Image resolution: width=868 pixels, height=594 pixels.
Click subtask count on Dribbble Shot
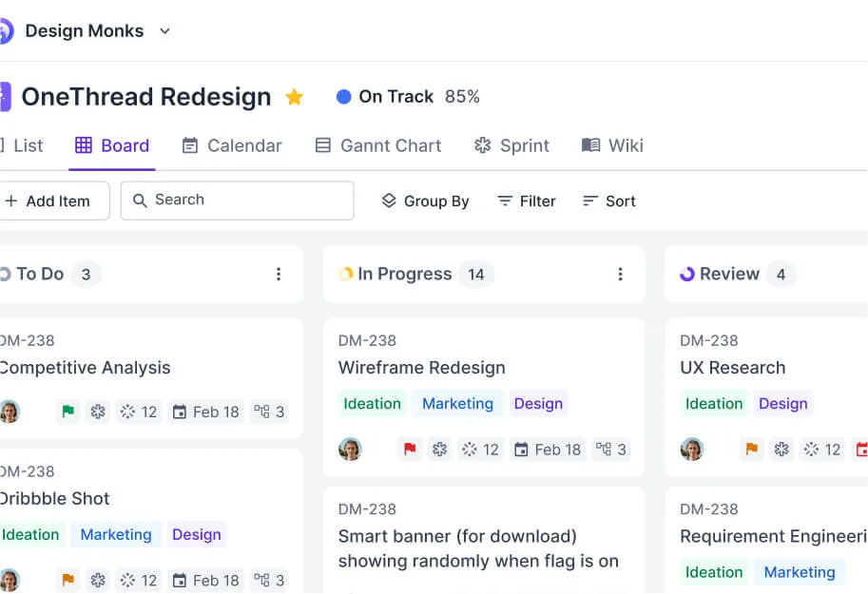coord(269,580)
